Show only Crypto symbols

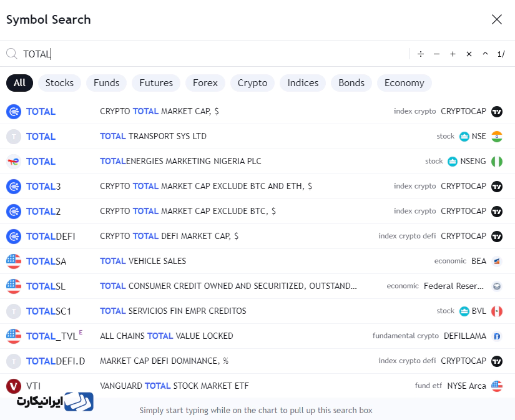click(x=253, y=83)
